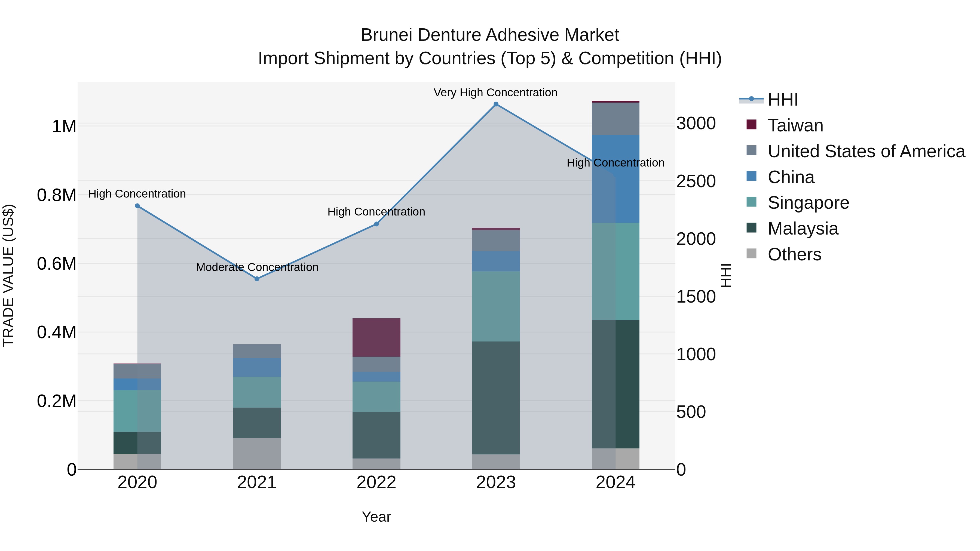Select HHI data point for 2020
This screenshot has width=980, height=551.
click(x=137, y=206)
